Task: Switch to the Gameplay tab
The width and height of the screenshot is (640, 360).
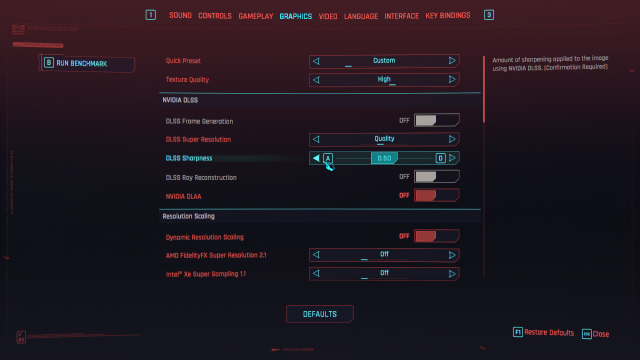Action: [x=256, y=16]
